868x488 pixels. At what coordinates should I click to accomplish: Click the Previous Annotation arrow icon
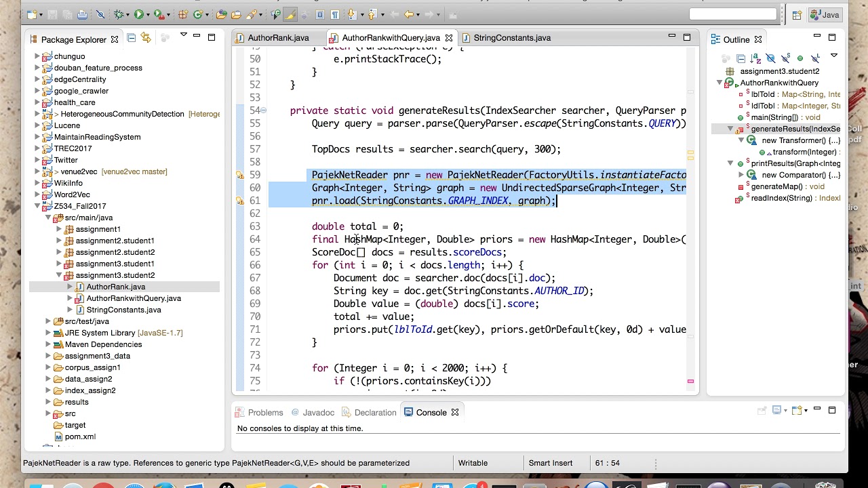point(372,14)
